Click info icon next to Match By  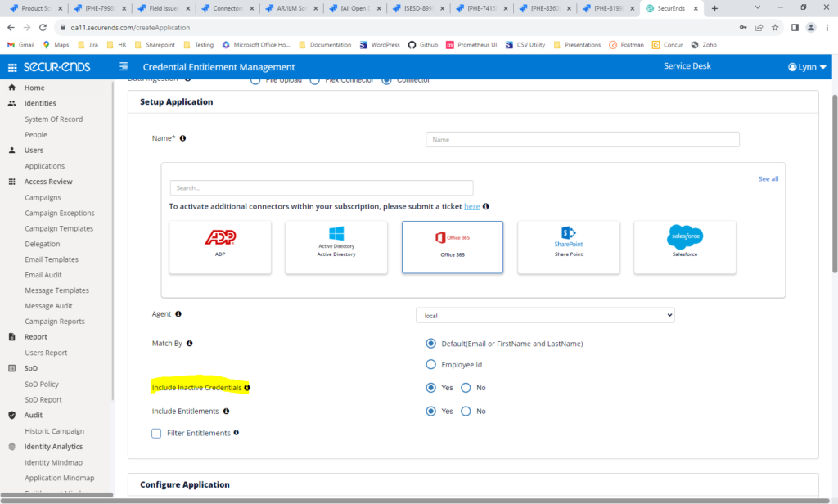point(190,344)
